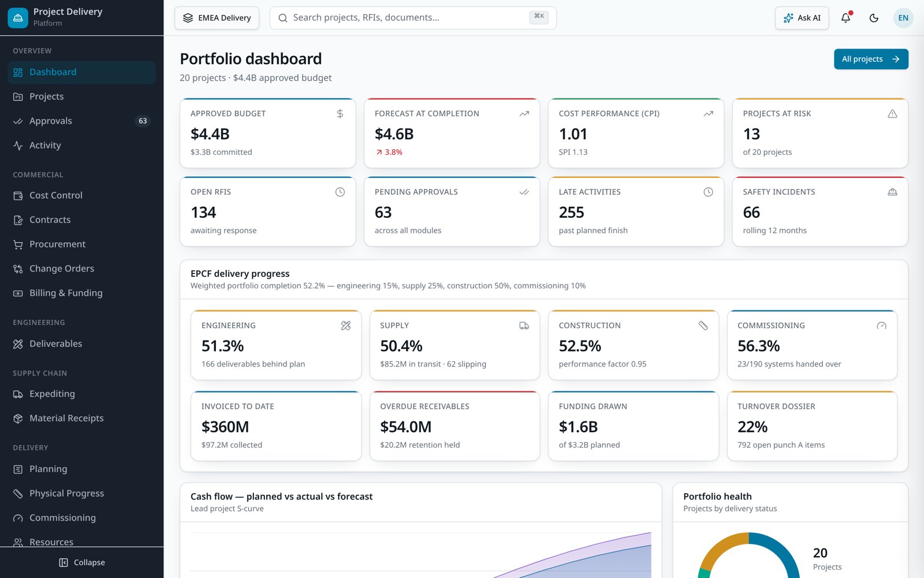Go to Approvals in the sidebar
Image resolution: width=924 pixels, height=578 pixels.
(81, 121)
